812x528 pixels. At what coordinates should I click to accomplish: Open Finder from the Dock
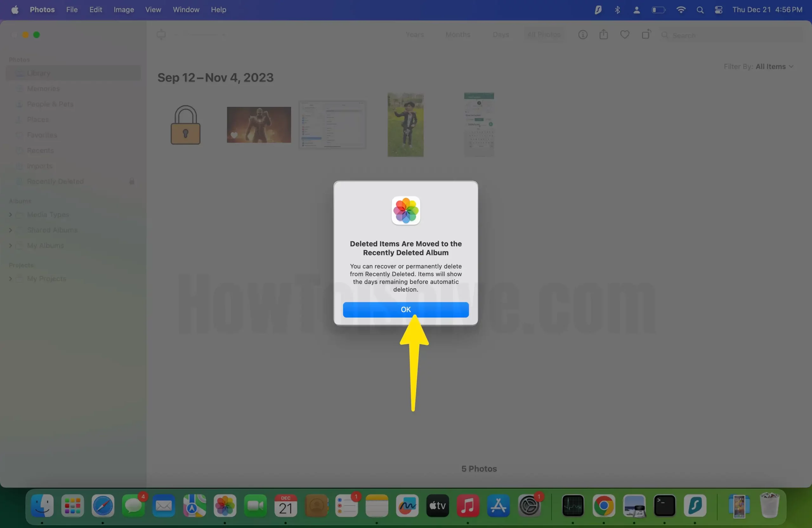point(42,505)
